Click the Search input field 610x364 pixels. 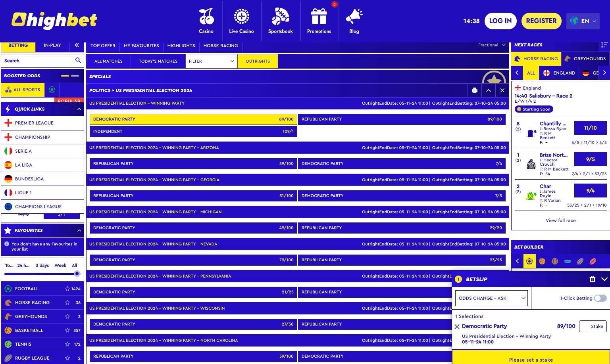pos(38,61)
